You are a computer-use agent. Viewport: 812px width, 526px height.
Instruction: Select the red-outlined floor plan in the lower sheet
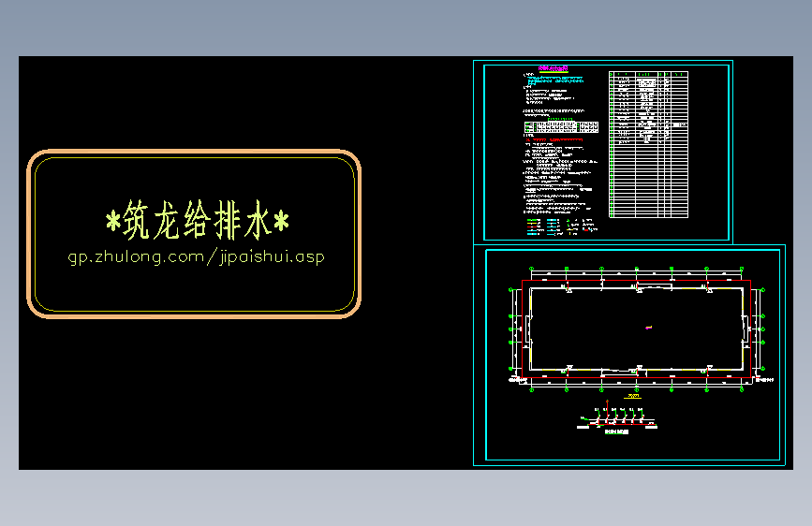(637, 329)
